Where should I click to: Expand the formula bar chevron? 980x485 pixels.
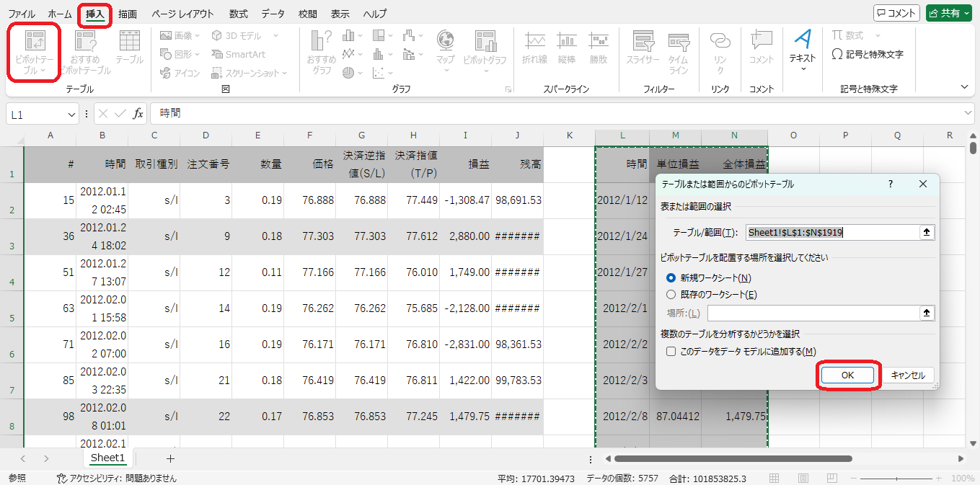(x=968, y=113)
